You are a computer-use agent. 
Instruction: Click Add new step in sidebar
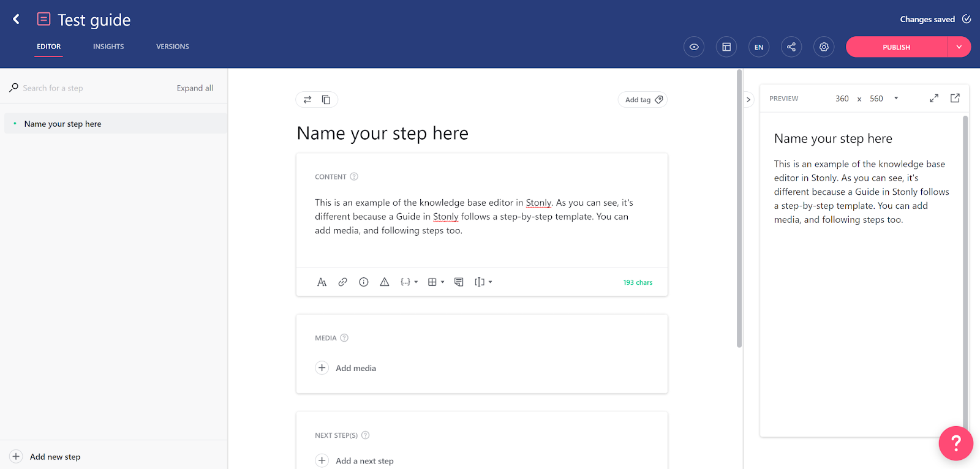click(55, 457)
